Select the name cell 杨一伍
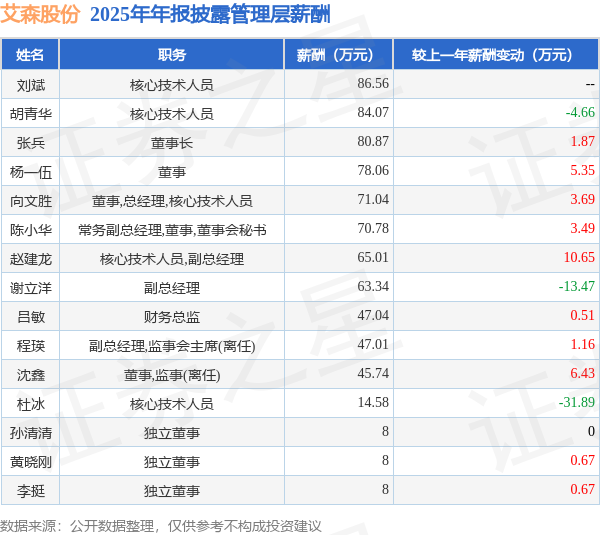 pos(31,172)
